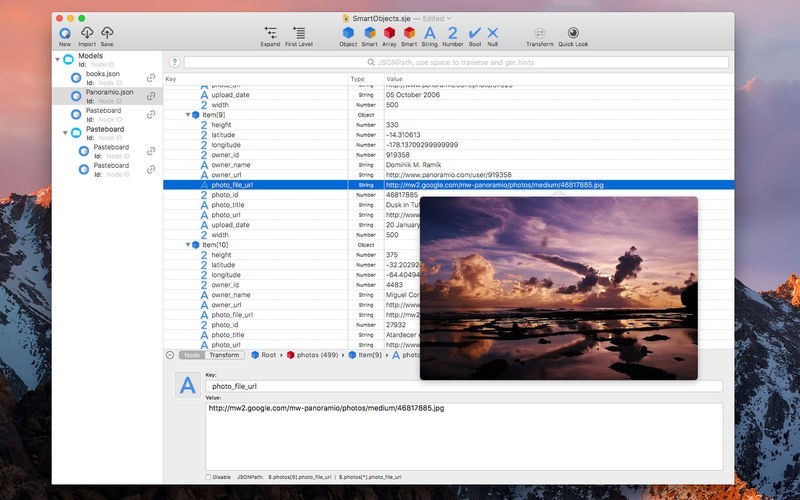Collapse the Models group in sidebar
The height and width of the screenshot is (500, 800).
57,60
